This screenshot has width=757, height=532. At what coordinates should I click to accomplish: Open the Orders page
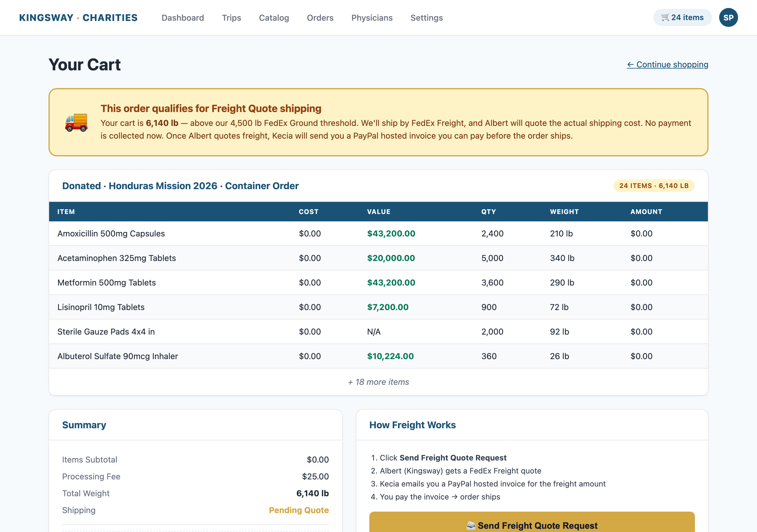point(320,18)
